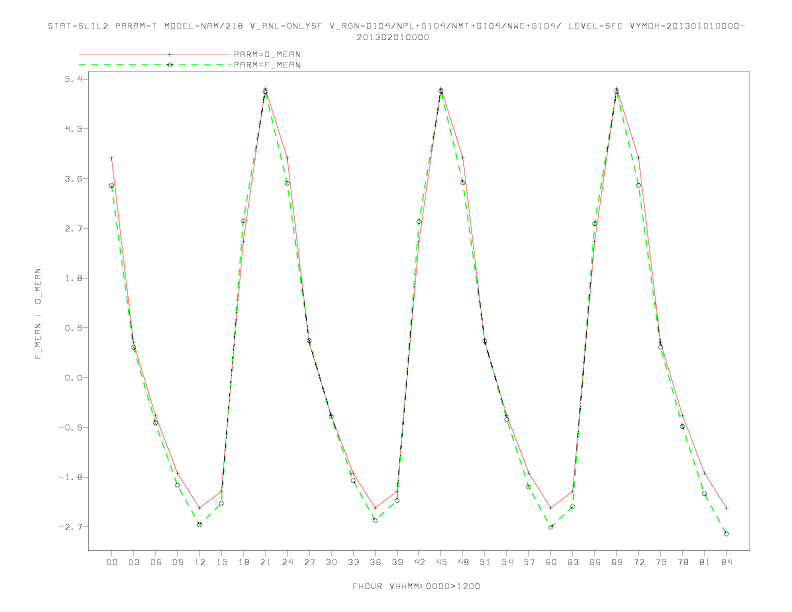
Task: Click x-axis forecast hour 66
Action: click(x=595, y=562)
